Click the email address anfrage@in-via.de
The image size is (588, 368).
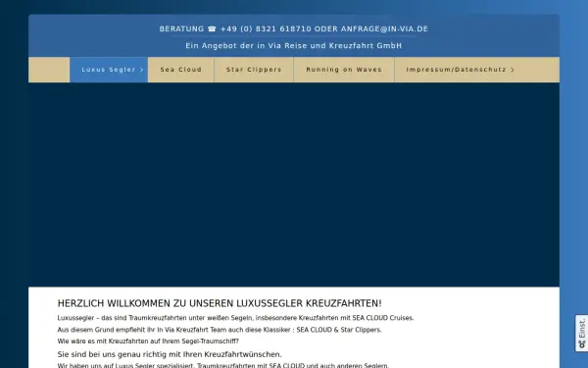click(x=384, y=28)
